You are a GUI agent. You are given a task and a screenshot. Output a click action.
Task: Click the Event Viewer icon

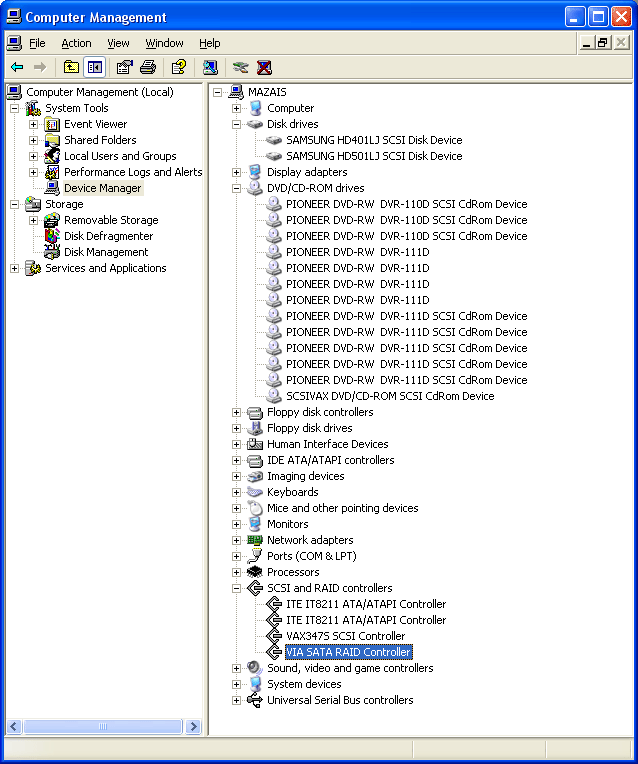52,124
